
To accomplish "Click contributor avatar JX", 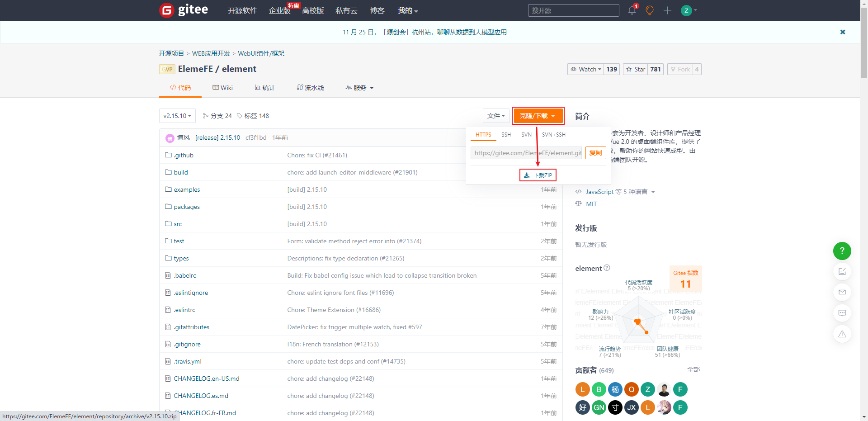I will [631, 407].
